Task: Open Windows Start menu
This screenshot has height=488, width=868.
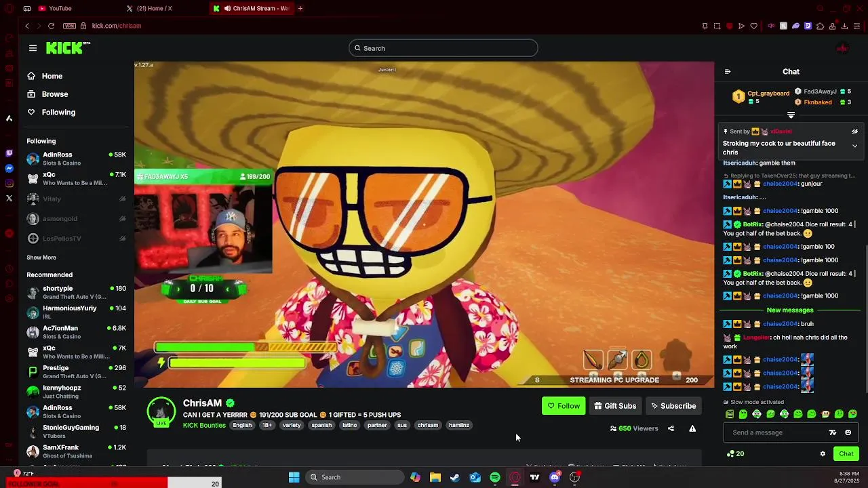Action: tap(294, 477)
